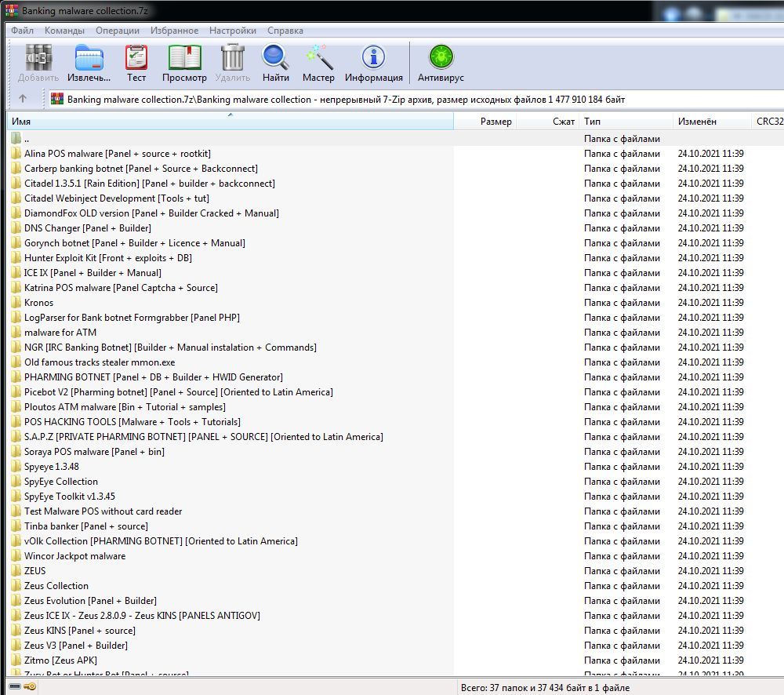The image size is (784, 695).
Task: Click folder icon of DNS Changer
Action: (16, 227)
